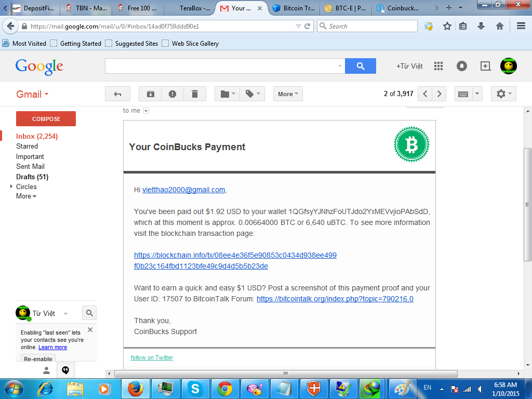This screenshot has height=399, width=532.
Task: Delete the email with trash icon
Action: click(x=195, y=94)
